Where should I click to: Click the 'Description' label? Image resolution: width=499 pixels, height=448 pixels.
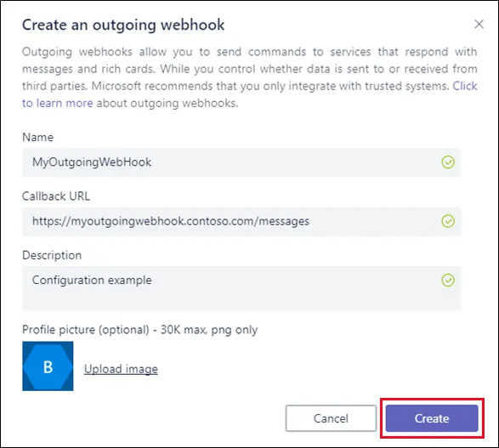52,255
